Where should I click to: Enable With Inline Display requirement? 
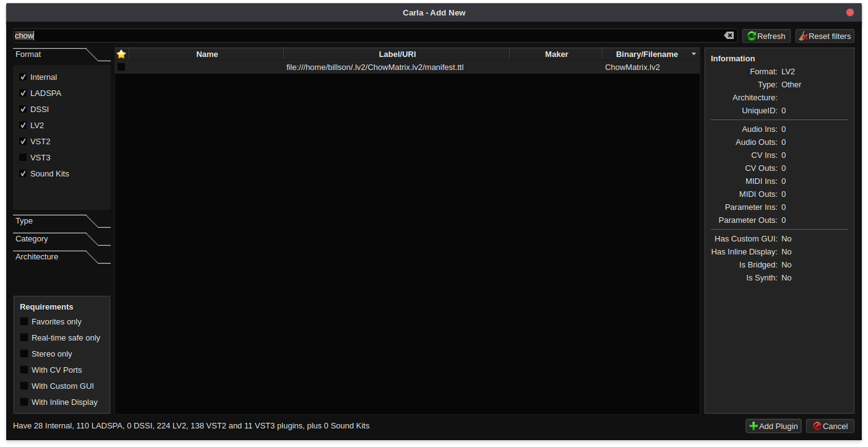point(24,402)
